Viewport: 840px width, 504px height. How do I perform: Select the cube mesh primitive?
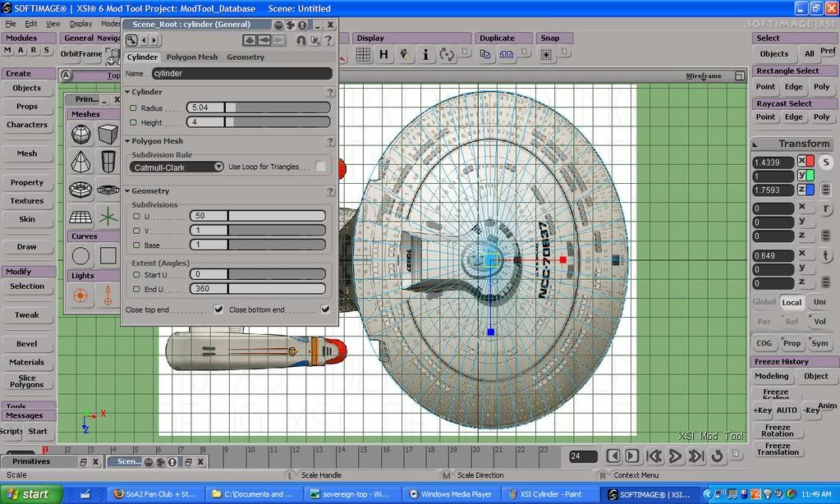pyautogui.click(x=108, y=135)
